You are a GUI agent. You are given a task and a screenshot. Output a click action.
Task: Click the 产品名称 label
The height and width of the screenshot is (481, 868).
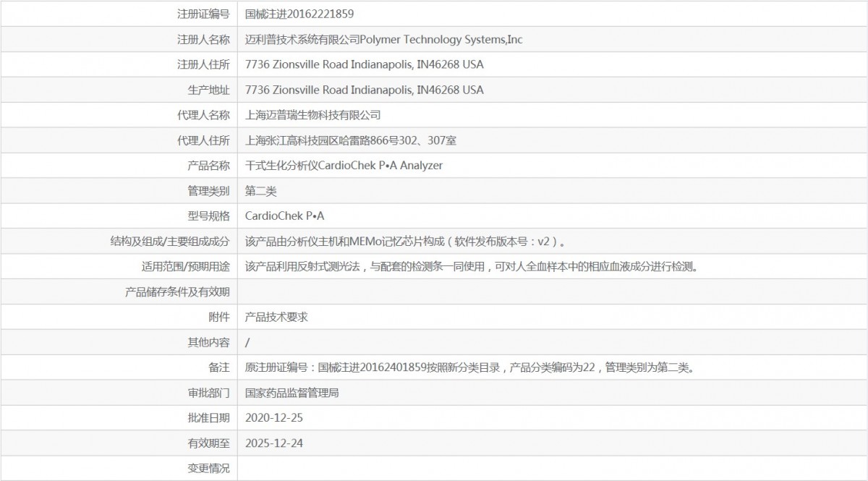pos(208,166)
